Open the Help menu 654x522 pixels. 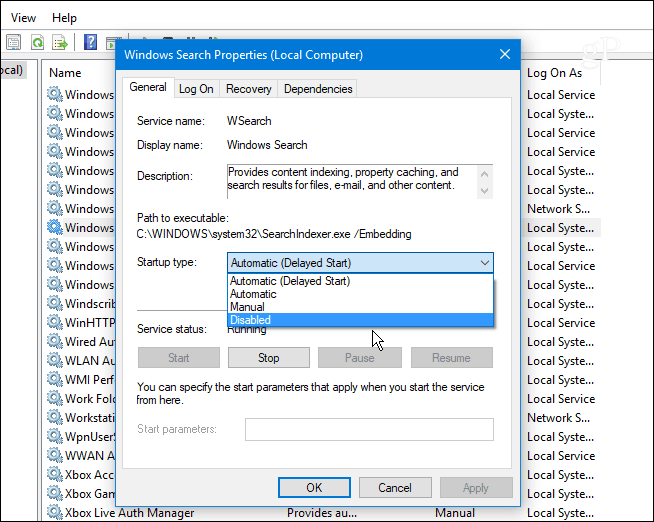coord(64,18)
